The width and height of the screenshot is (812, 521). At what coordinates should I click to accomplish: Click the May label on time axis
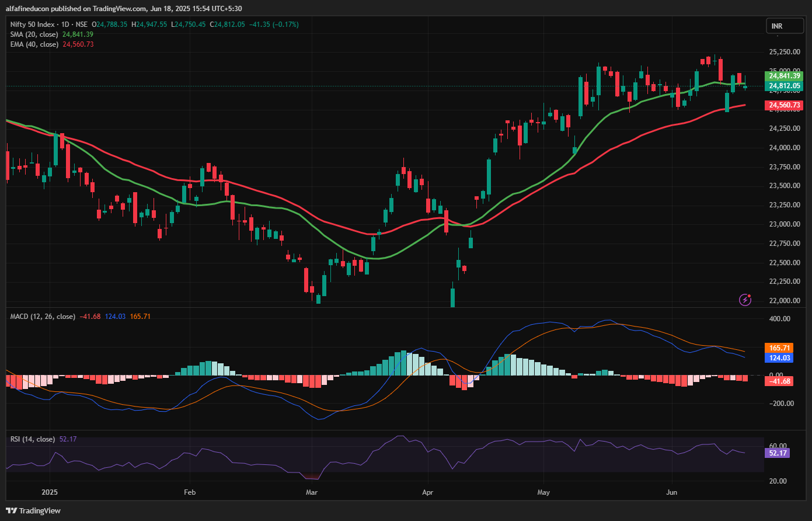(543, 492)
